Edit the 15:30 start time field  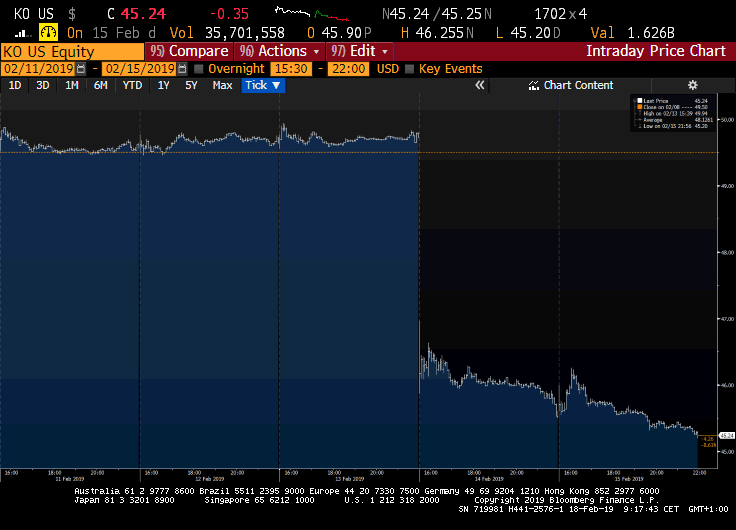coord(291,69)
